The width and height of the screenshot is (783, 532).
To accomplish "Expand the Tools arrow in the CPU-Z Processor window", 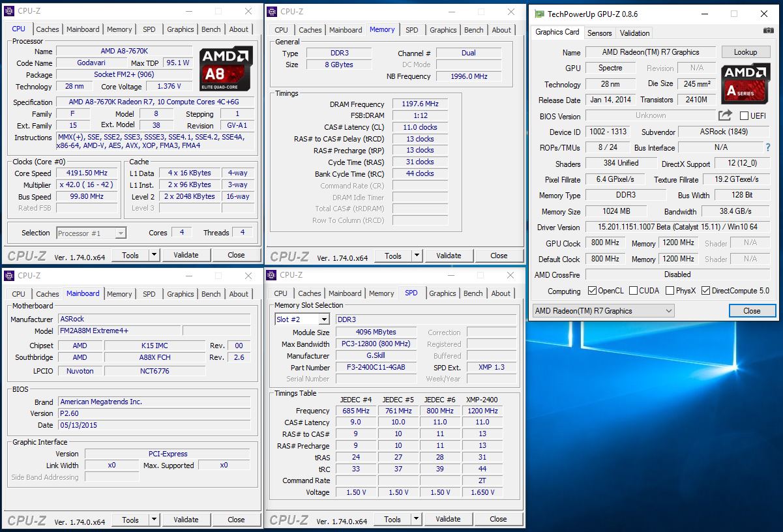I will click(x=155, y=255).
